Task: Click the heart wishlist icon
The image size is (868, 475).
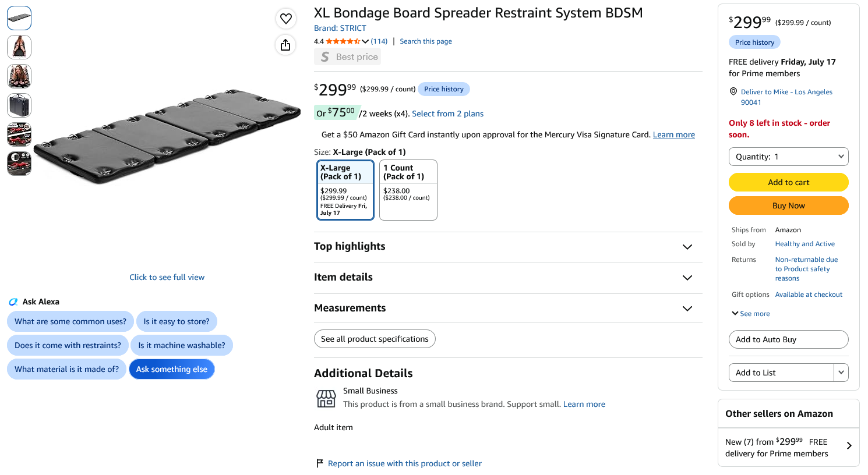Action: tap(285, 19)
